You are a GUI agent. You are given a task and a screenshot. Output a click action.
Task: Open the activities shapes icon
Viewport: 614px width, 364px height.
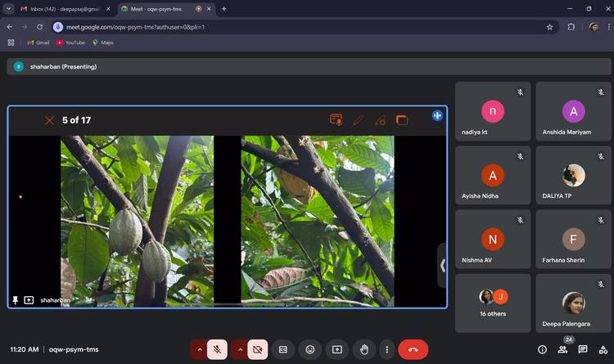[603, 349]
